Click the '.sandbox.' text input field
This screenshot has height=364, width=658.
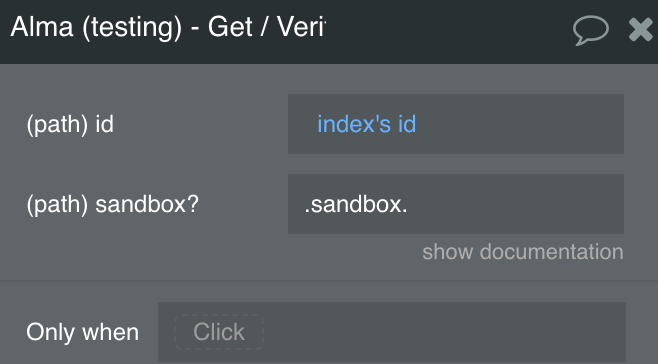[456, 204]
